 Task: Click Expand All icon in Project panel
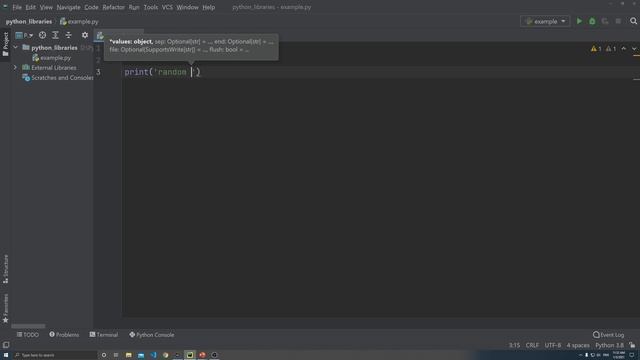[x=55, y=35]
